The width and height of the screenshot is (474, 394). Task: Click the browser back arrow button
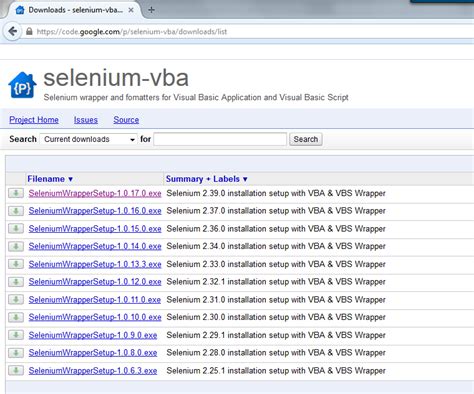pos(13,32)
